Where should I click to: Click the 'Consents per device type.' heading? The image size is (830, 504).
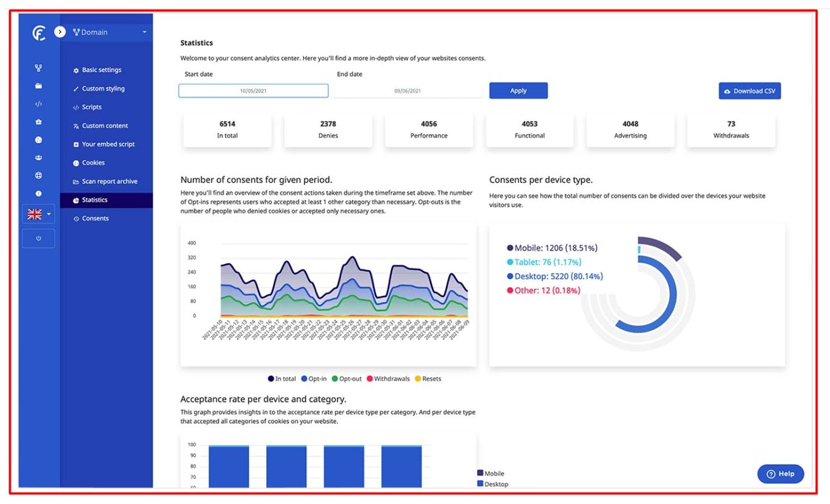(x=541, y=180)
